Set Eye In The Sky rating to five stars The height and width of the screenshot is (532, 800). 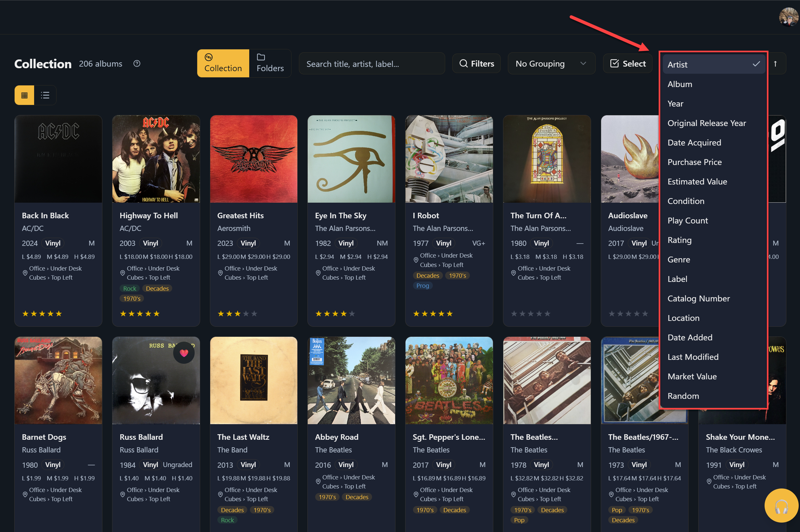point(352,314)
